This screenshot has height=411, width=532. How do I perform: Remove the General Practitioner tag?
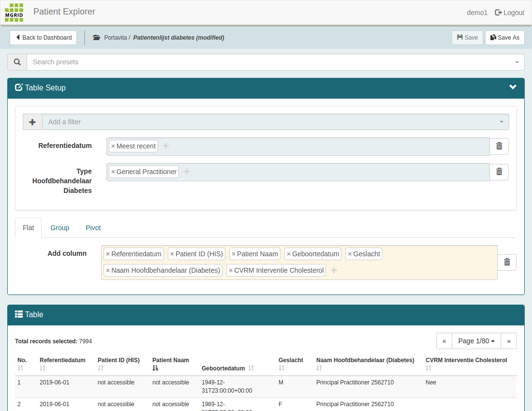pyautogui.click(x=113, y=172)
